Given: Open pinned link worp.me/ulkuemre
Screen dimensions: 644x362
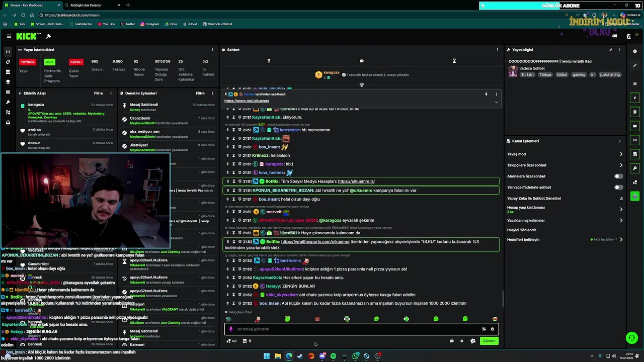Looking at the screenshot, I should click(x=247, y=101).
